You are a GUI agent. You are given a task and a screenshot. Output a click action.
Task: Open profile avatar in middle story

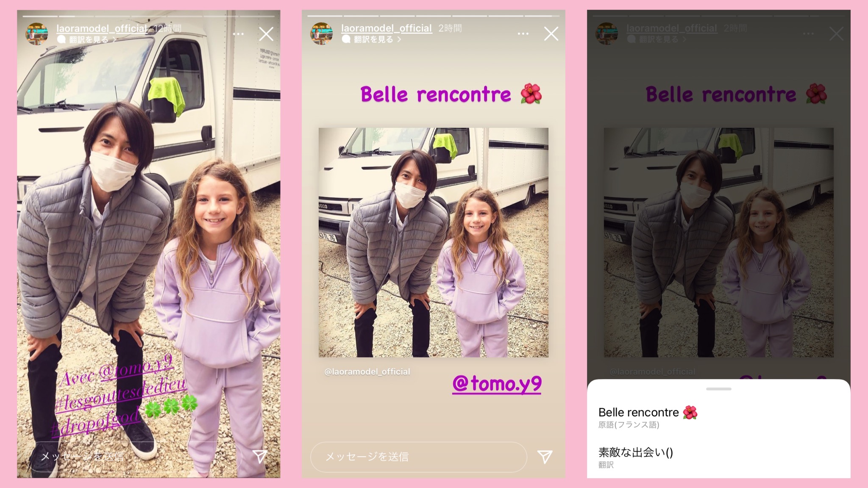click(x=321, y=33)
